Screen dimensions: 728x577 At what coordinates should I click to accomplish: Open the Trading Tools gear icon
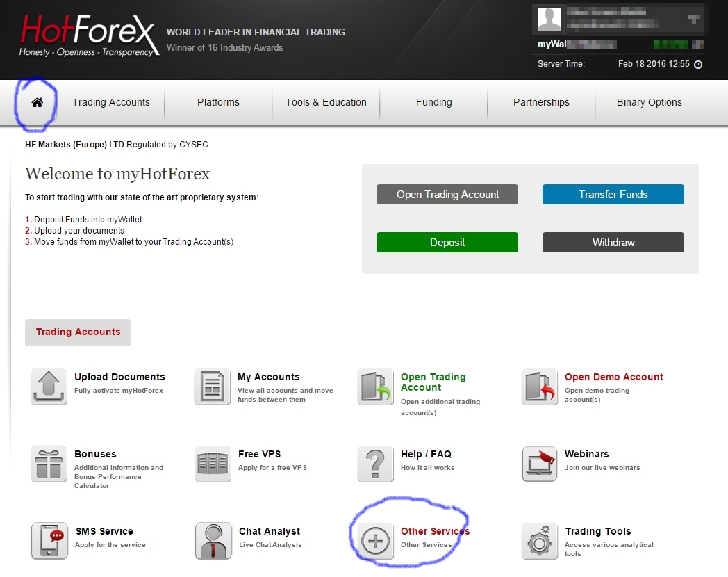tap(540, 542)
